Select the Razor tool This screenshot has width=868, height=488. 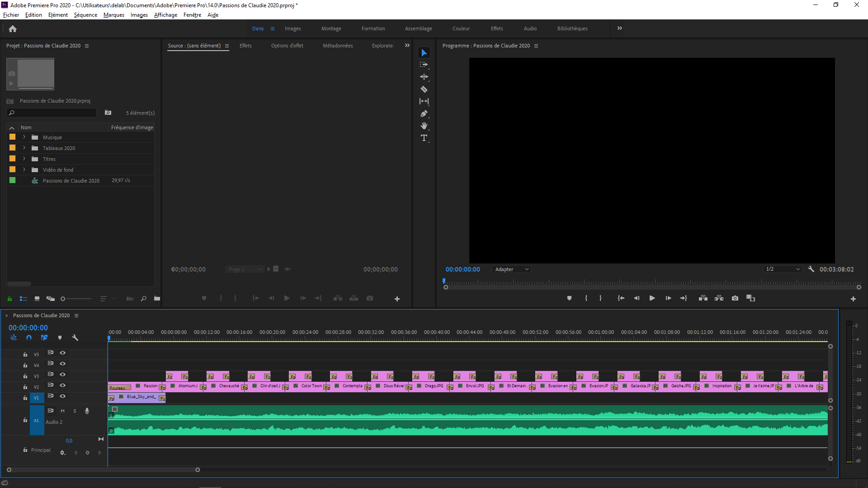[424, 89]
